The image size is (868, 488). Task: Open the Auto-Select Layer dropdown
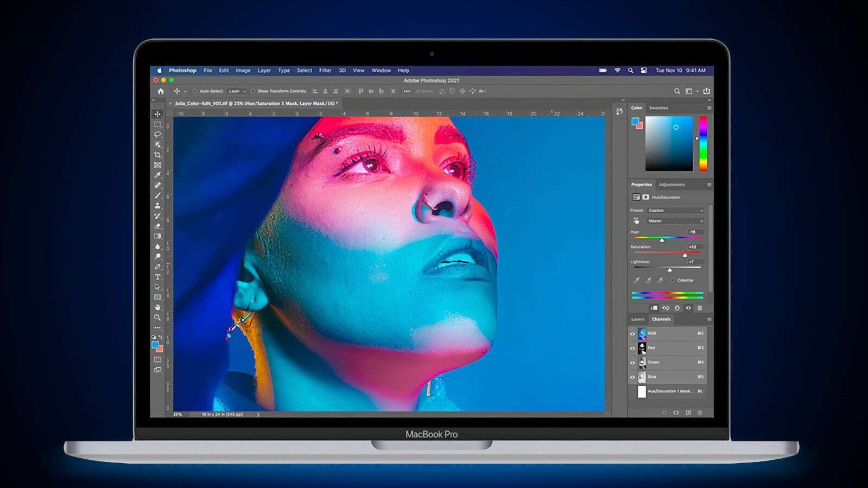click(x=237, y=91)
